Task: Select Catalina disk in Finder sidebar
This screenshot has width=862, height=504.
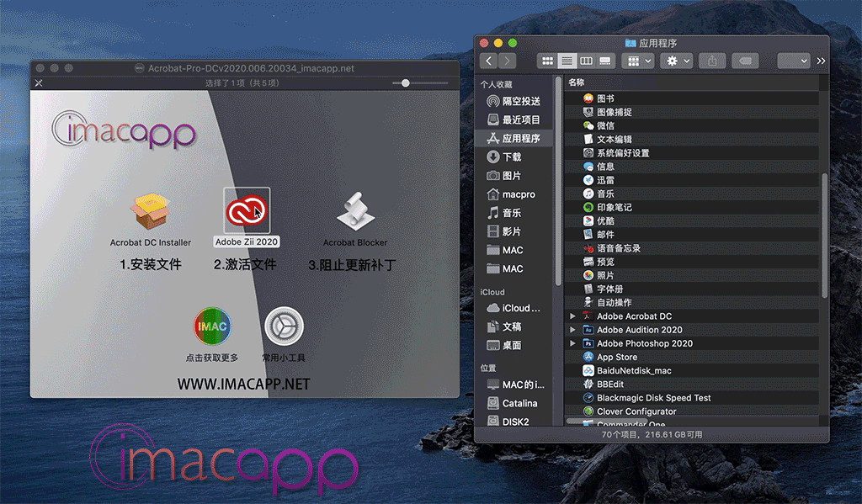Action: click(x=514, y=403)
